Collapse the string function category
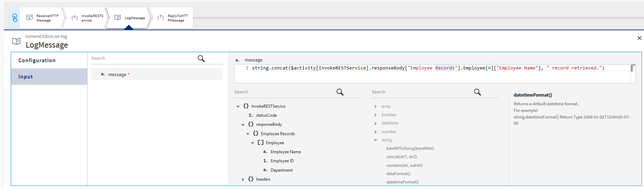The width and height of the screenshot is (644, 189). click(x=376, y=140)
